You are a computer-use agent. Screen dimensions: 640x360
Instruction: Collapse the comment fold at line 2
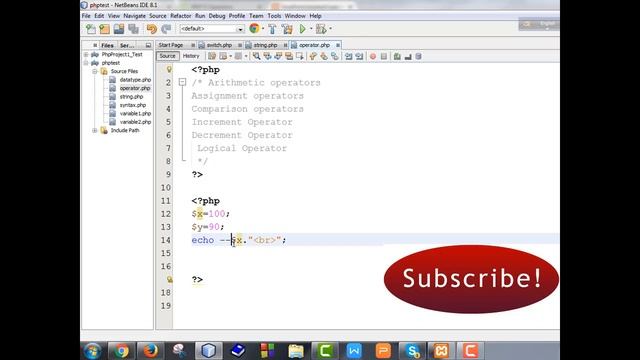coord(182,82)
